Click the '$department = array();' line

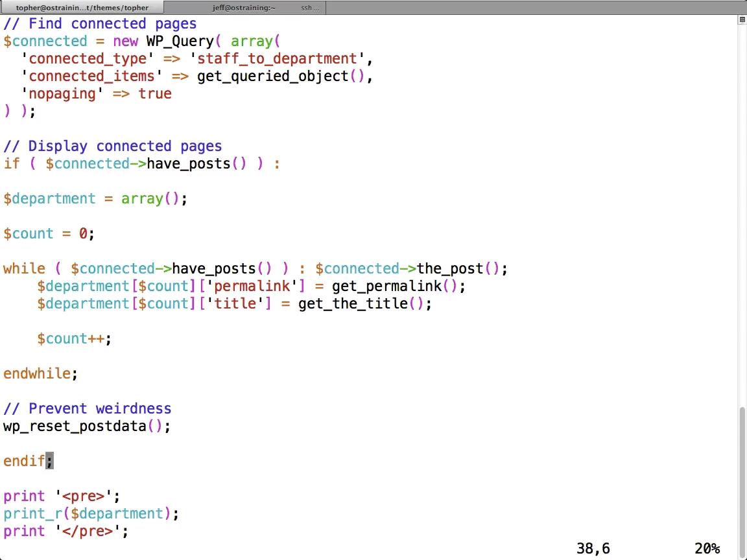95,198
